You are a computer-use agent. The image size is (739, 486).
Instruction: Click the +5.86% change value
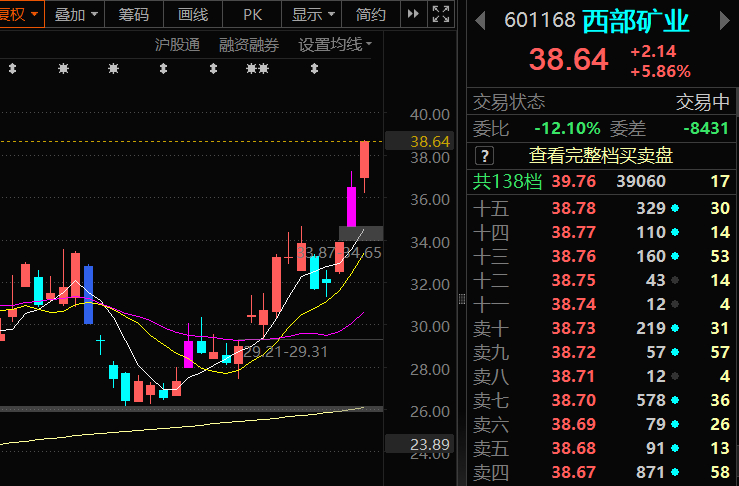[x=660, y=71]
